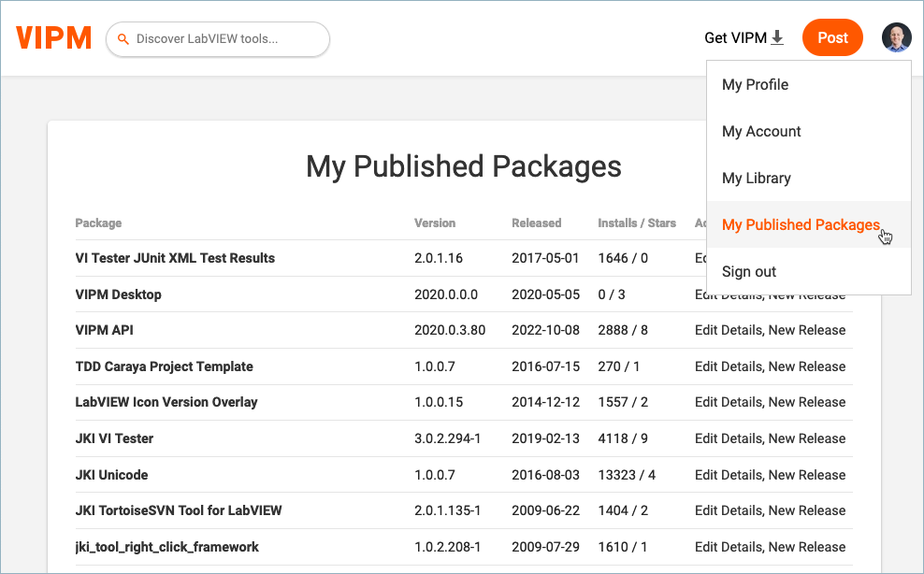Screen dimensions: 924x574
Task: Open New Release for JKI VI Tester
Action: 810,438
